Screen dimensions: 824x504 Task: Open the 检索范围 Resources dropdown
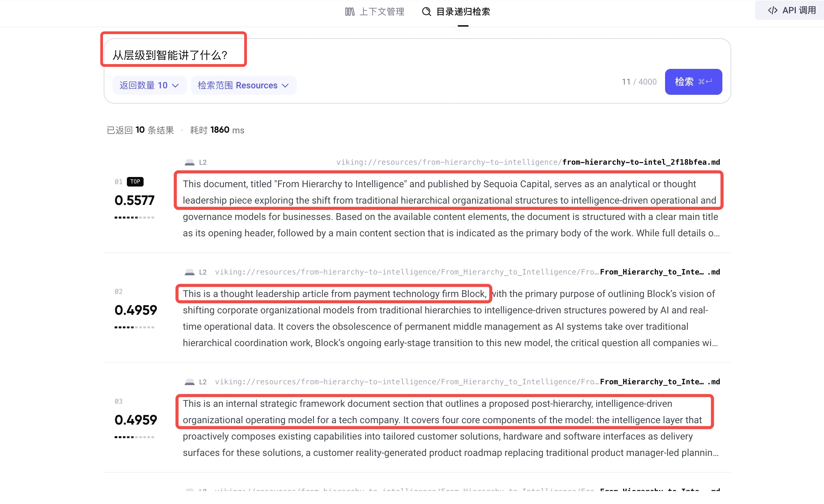244,85
